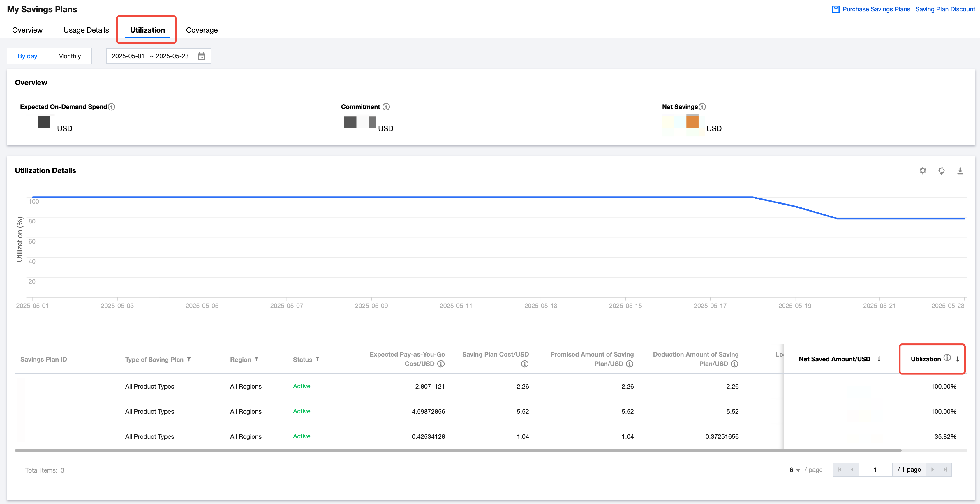The height and width of the screenshot is (504, 980).
Task: Download Utilization Details report
Action: pyautogui.click(x=960, y=170)
